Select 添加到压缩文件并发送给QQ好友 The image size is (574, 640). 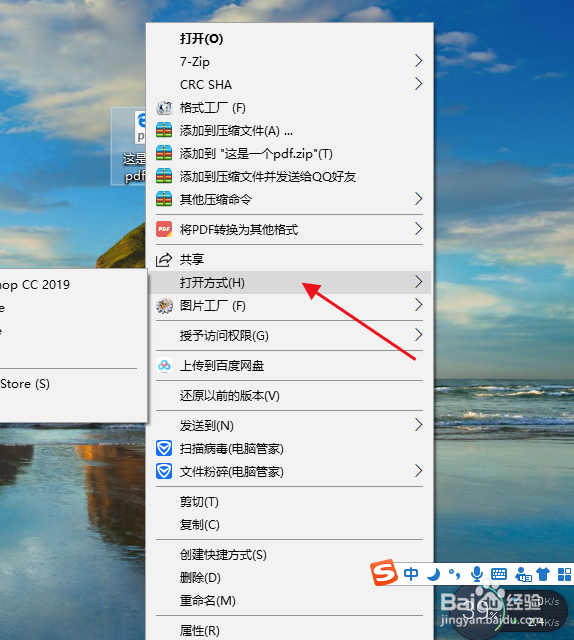click(x=289, y=176)
